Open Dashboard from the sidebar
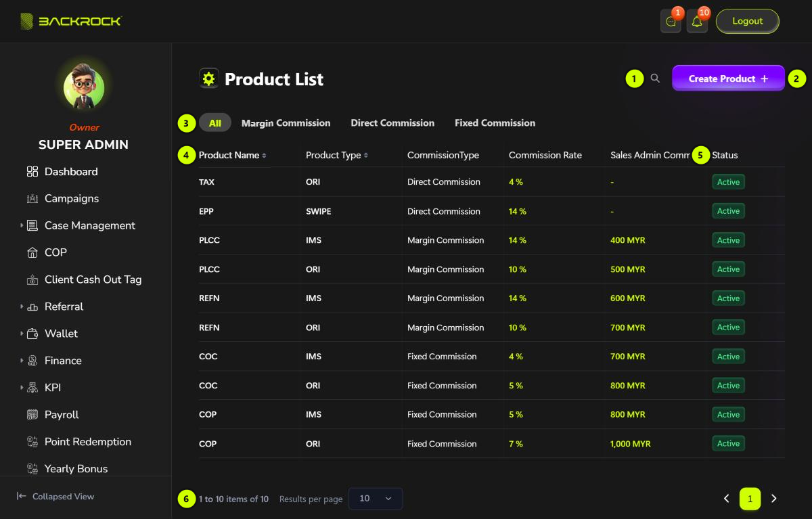The image size is (812, 519). click(x=71, y=172)
